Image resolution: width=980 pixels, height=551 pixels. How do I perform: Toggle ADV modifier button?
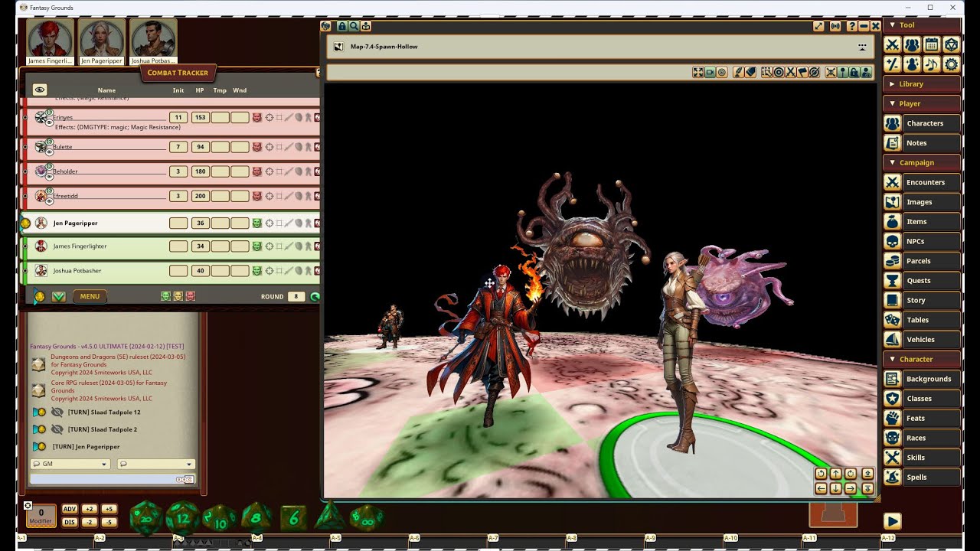click(70, 509)
